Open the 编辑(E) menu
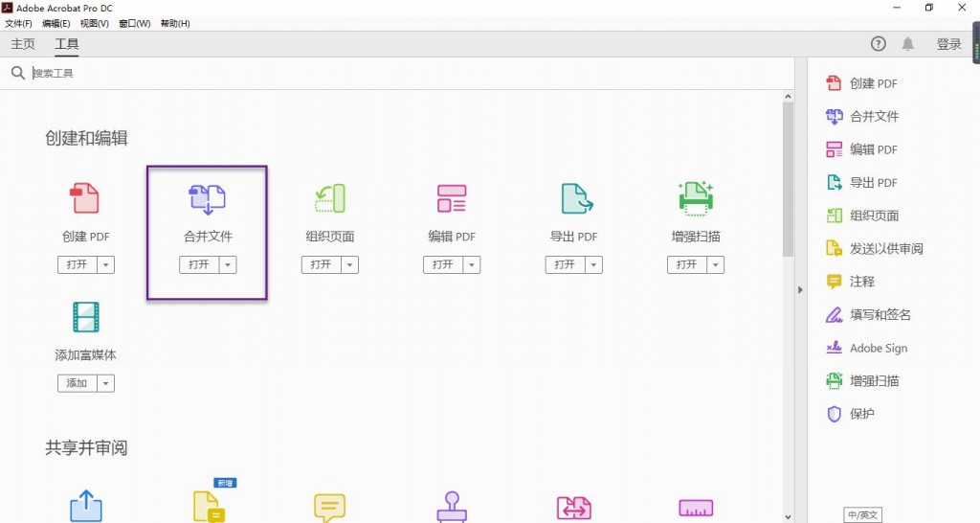Image resolution: width=980 pixels, height=523 pixels. coord(56,23)
